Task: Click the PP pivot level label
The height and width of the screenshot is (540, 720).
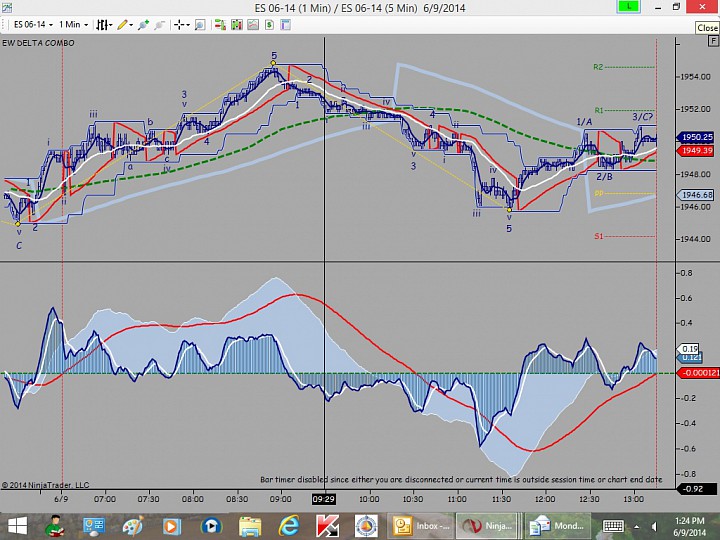Action: tap(599, 192)
